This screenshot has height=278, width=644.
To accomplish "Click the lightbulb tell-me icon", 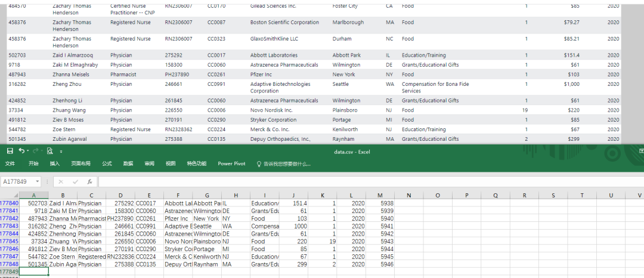I will (x=259, y=163).
